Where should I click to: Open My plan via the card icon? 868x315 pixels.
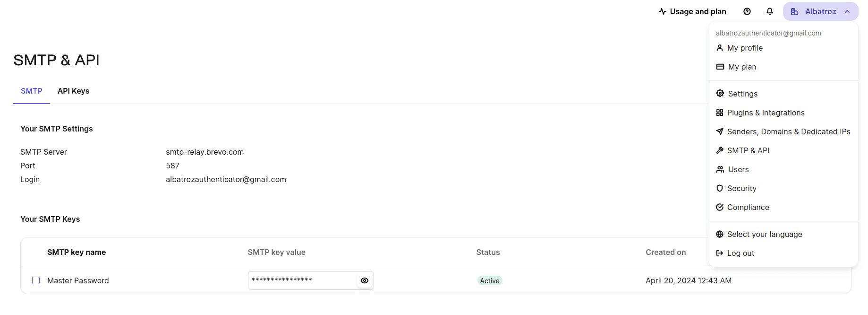point(720,67)
